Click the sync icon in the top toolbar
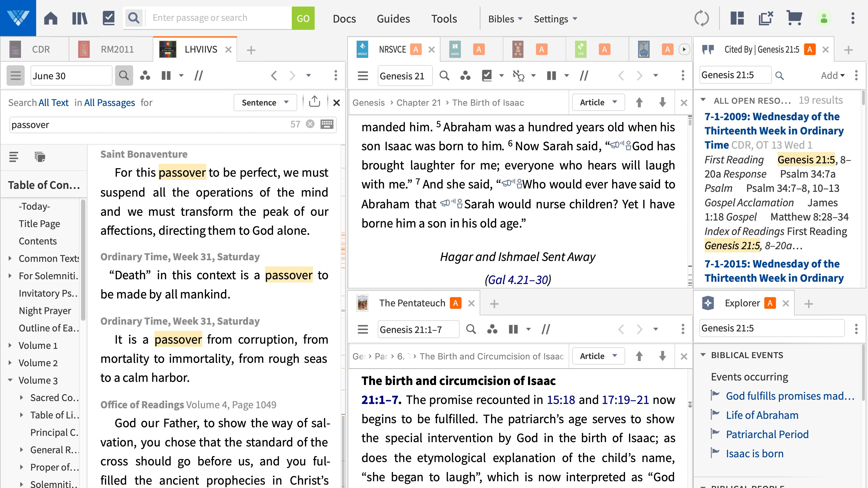 702,18
